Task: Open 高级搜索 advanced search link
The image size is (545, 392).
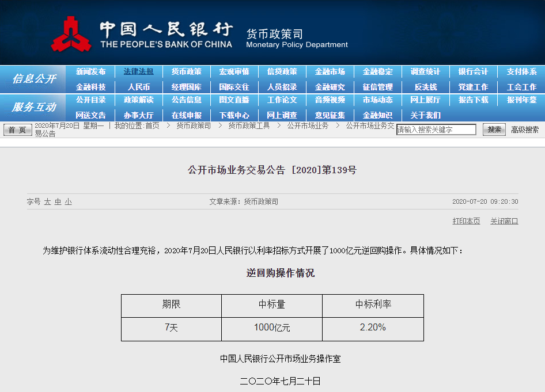Action: point(525,130)
